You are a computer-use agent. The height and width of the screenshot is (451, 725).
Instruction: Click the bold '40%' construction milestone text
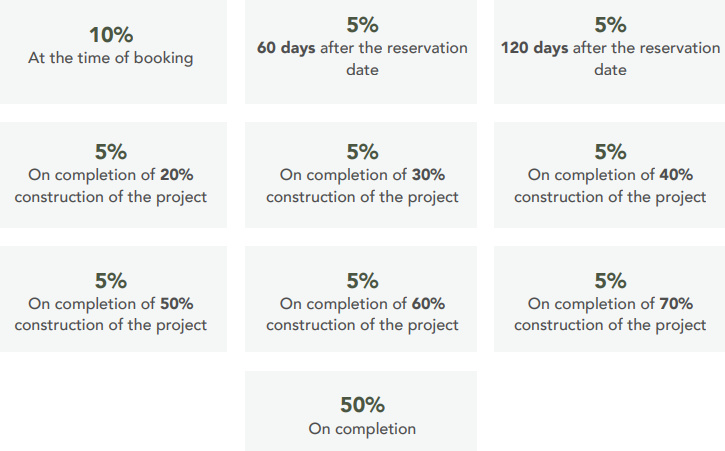(x=676, y=175)
